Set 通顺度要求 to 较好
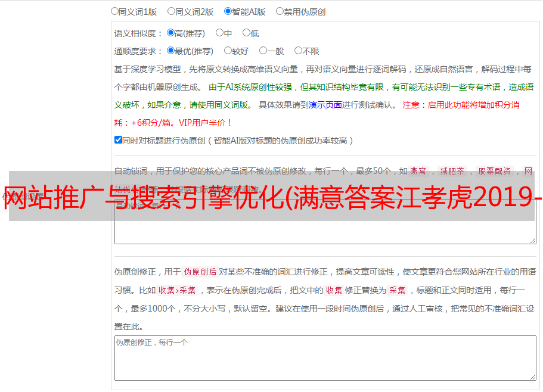Screen dimensions: 543x392 click(228, 51)
